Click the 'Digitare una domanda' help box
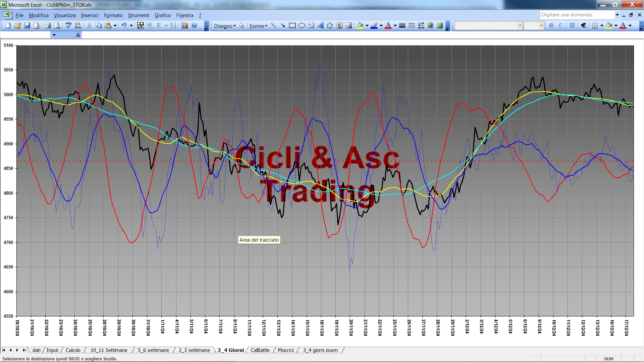Image resolution: width=644 pixels, height=362 pixels. click(x=577, y=15)
